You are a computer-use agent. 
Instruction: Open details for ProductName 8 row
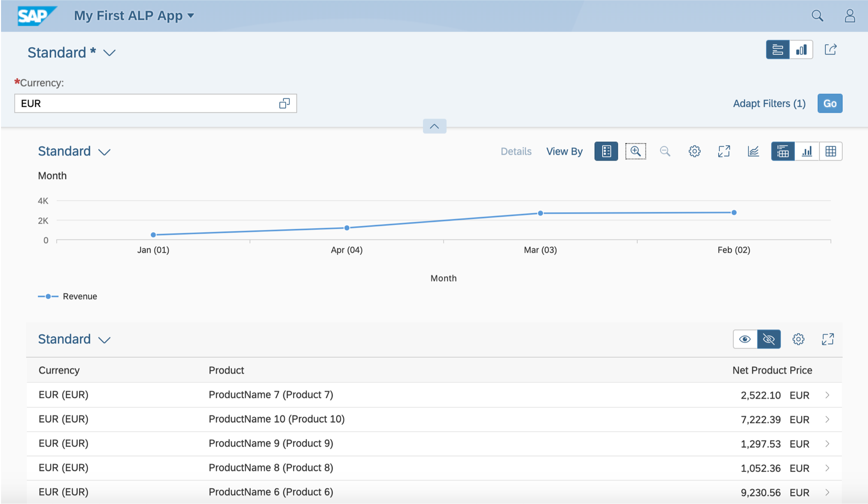click(827, 468)
